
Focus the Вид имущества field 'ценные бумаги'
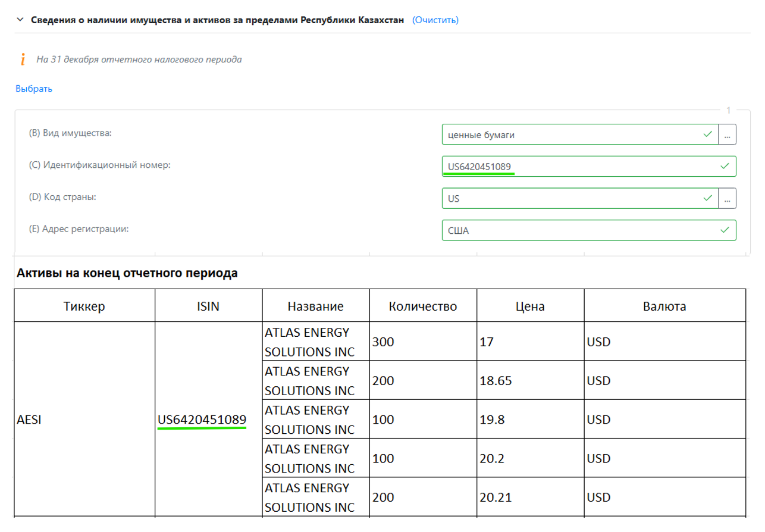(x=580, y=134)
